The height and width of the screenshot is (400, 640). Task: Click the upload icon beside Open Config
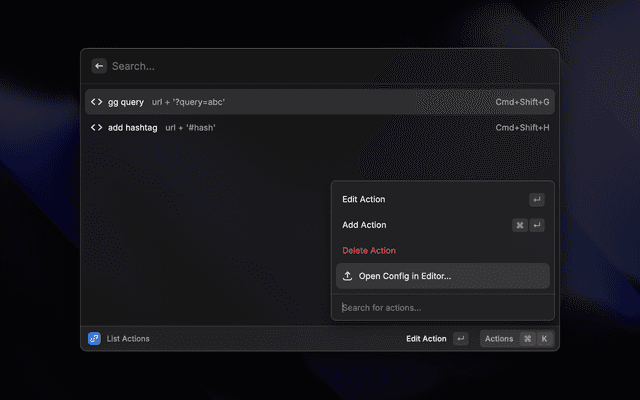347,276
